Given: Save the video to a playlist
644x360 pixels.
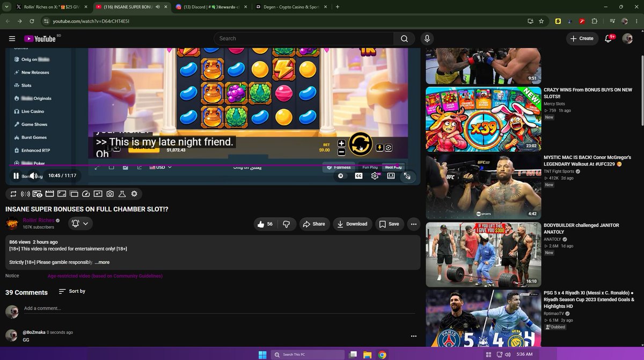Looking at the screenshot, I should tap(389, 224).
